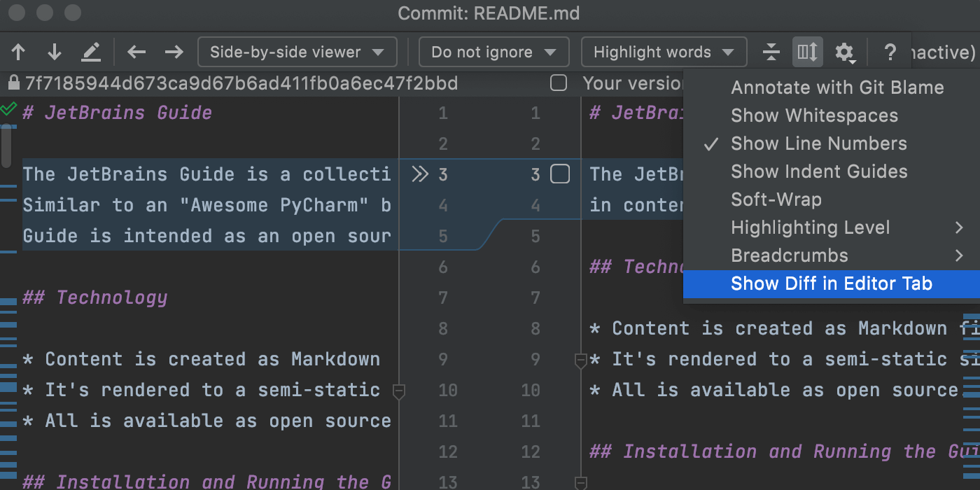Expand the Highlighting Level submenu
The height and width of the screenshot is (490, 980).
point(832,227)
